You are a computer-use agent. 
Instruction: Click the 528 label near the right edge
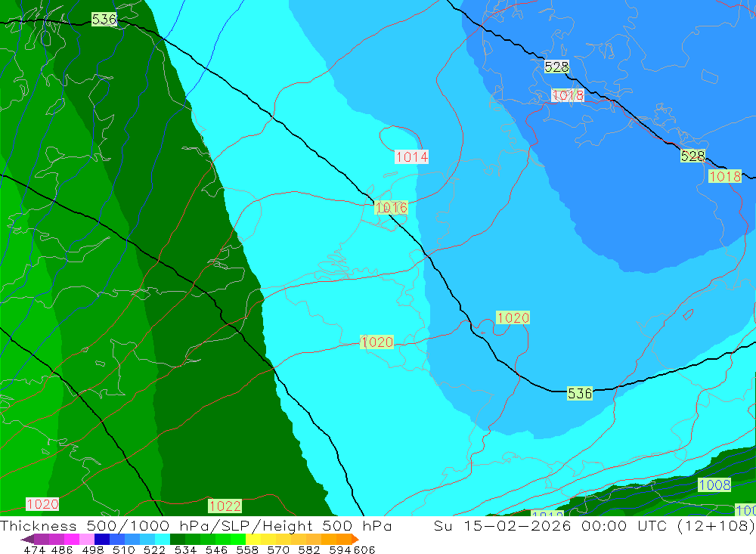tap(692, 156)
